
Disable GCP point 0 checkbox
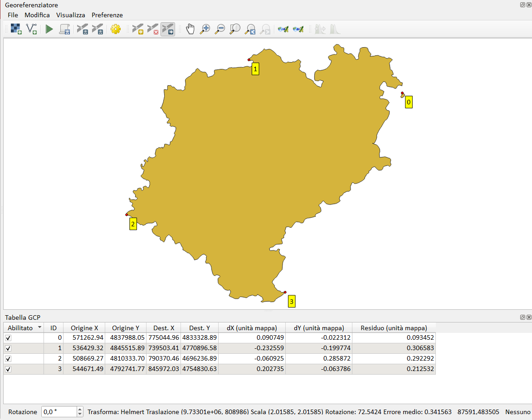(x=8, y=338)
